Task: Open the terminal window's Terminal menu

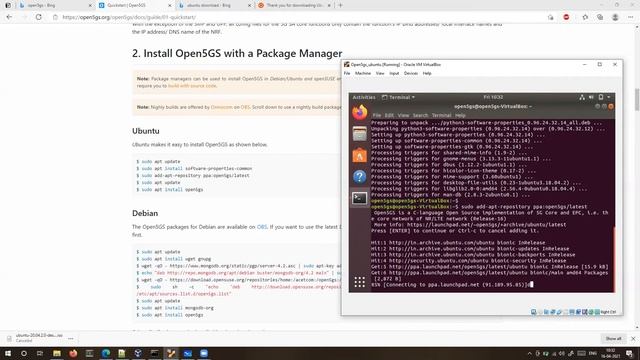Action: 442,116
